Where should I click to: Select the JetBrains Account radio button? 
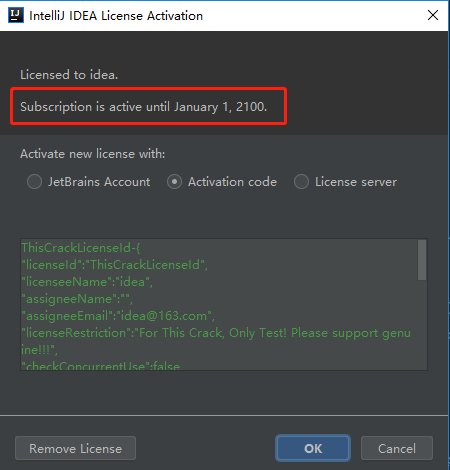34,182
